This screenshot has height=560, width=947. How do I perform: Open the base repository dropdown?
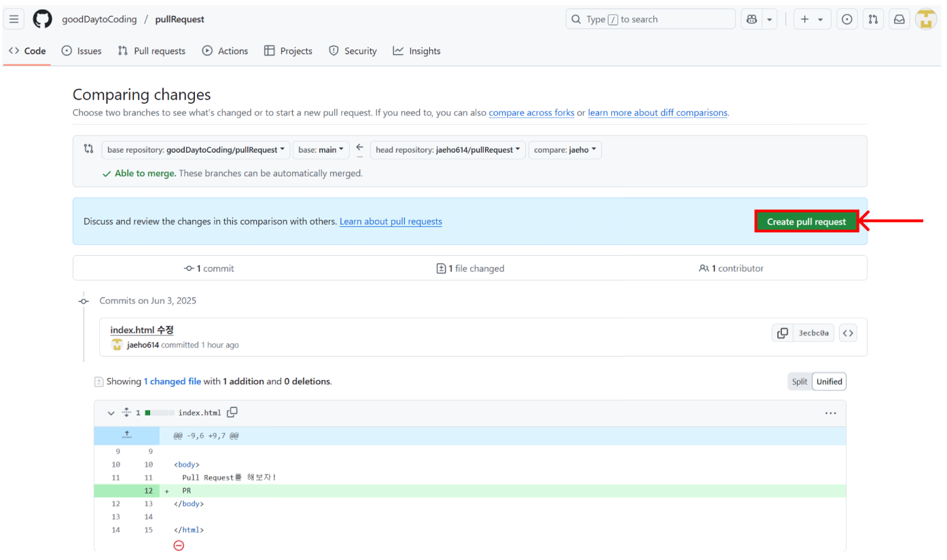196,150
